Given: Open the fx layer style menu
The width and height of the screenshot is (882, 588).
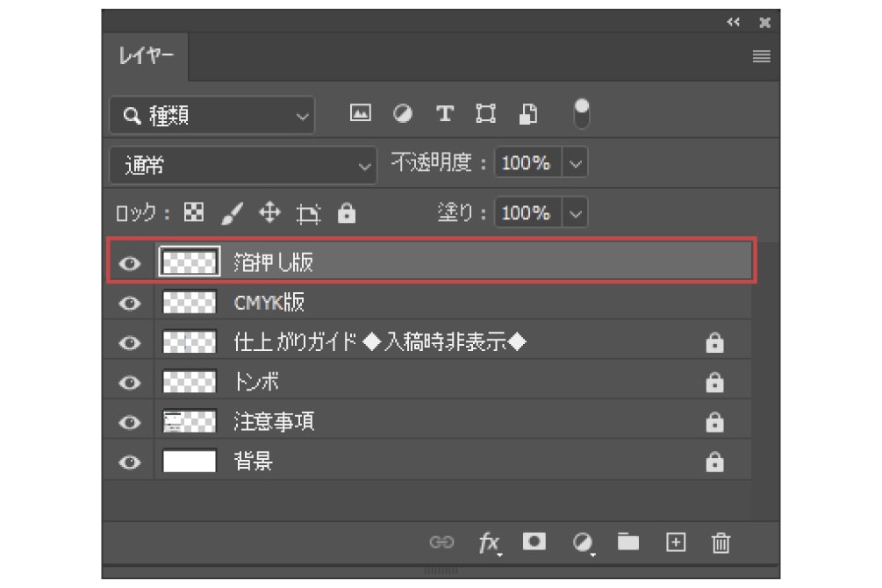Looking at the screenshot, I should pos(489,543).
